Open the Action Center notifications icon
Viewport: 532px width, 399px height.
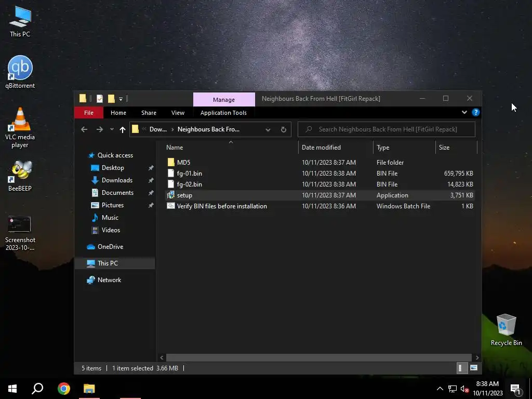pos(516,389)
